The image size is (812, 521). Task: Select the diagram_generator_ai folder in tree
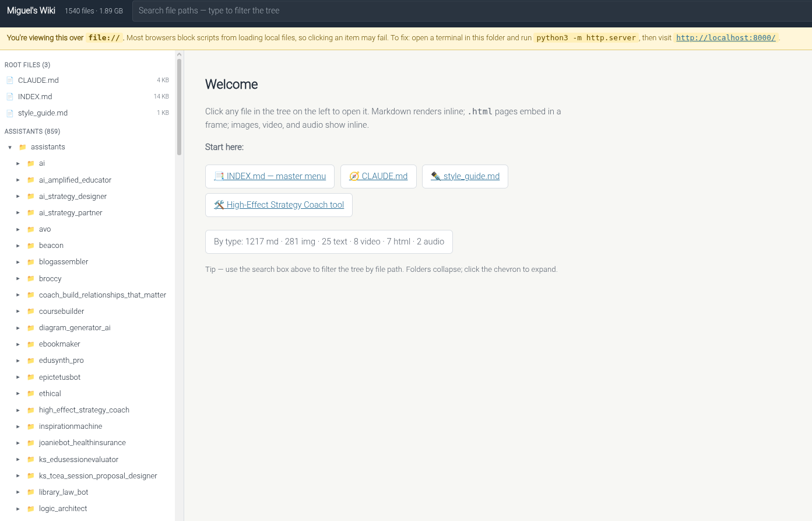coord(75,328)
